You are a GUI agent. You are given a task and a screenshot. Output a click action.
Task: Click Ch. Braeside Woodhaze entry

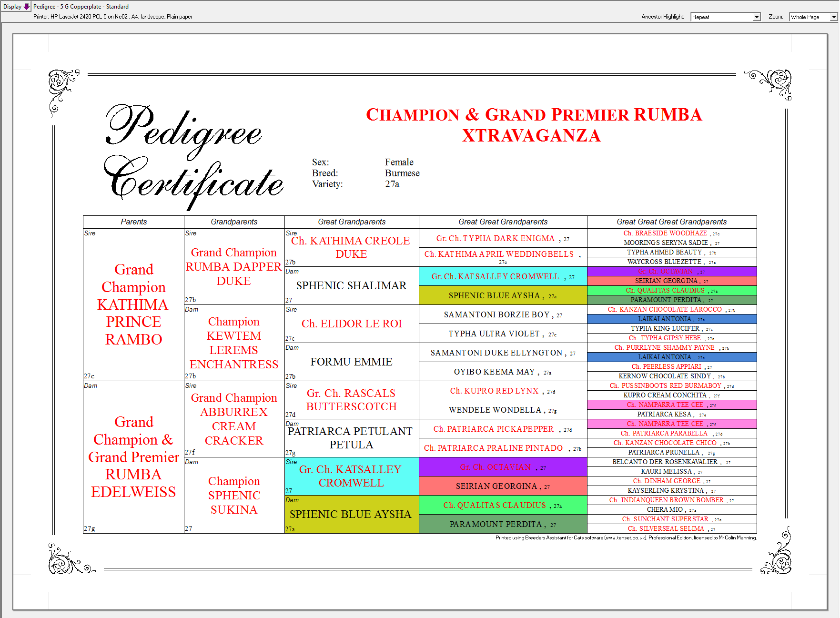click(672, 233)
